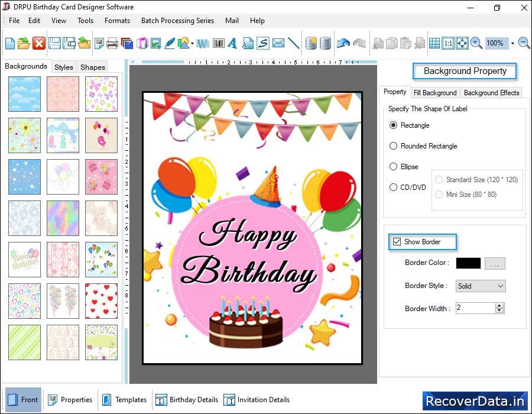Click the Undo arrow icon

(x=343, y=43)
